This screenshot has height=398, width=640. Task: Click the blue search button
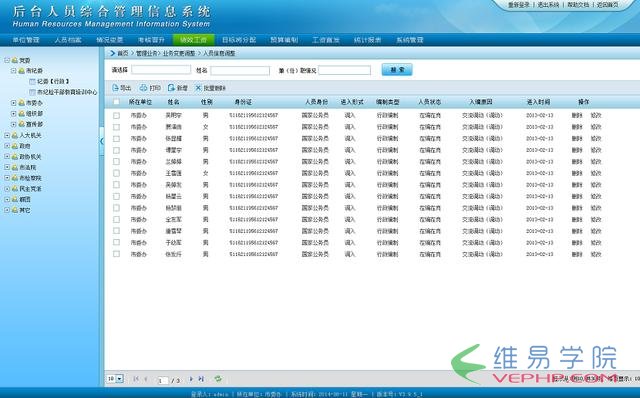coord(397,70)
